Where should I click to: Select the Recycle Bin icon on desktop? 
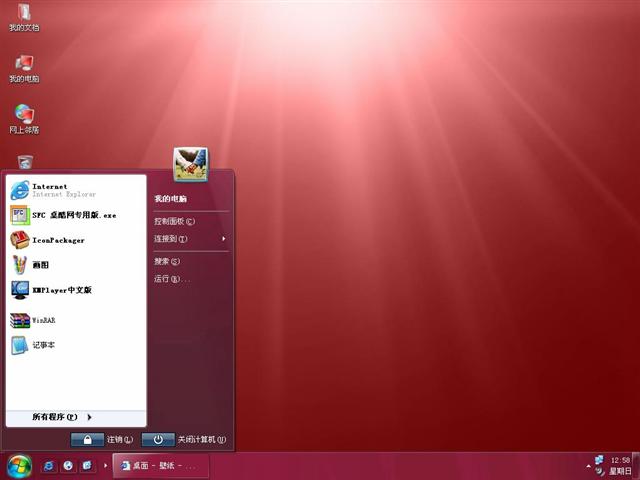tap(25, 162)
